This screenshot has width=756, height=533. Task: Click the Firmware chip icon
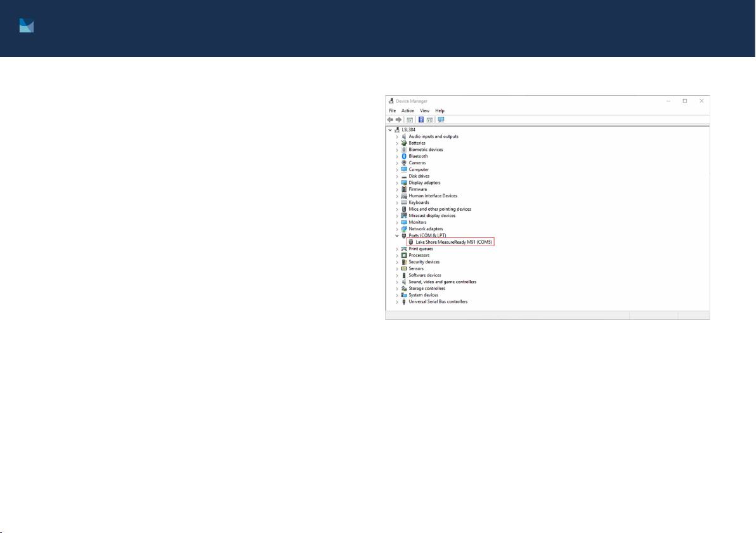coord(404,190)
